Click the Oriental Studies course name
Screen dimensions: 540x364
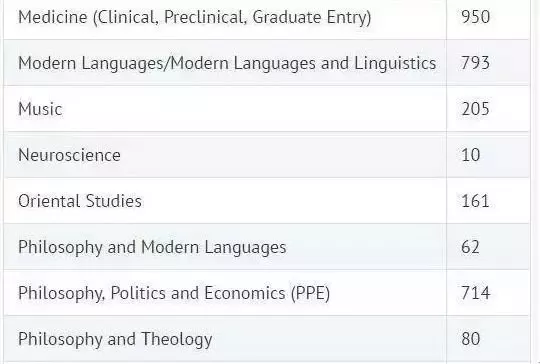pyautogui.click(x=80, y=201)
